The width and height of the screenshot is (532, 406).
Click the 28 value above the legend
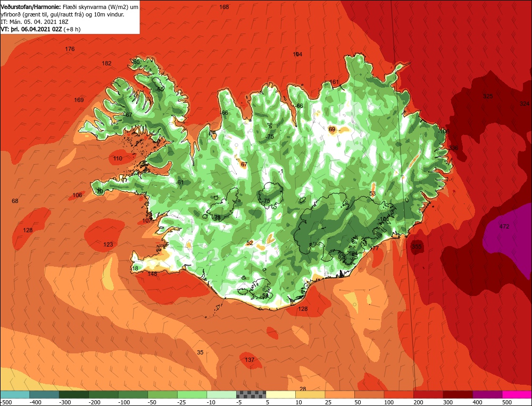click(303, 388)
